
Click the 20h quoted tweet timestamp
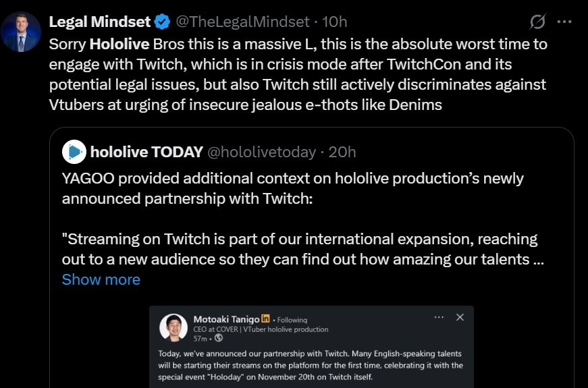342,152
